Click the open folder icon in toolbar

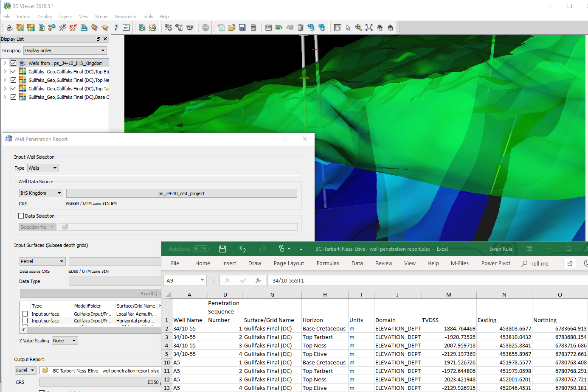pyautogui.click(x=231, y=28)
